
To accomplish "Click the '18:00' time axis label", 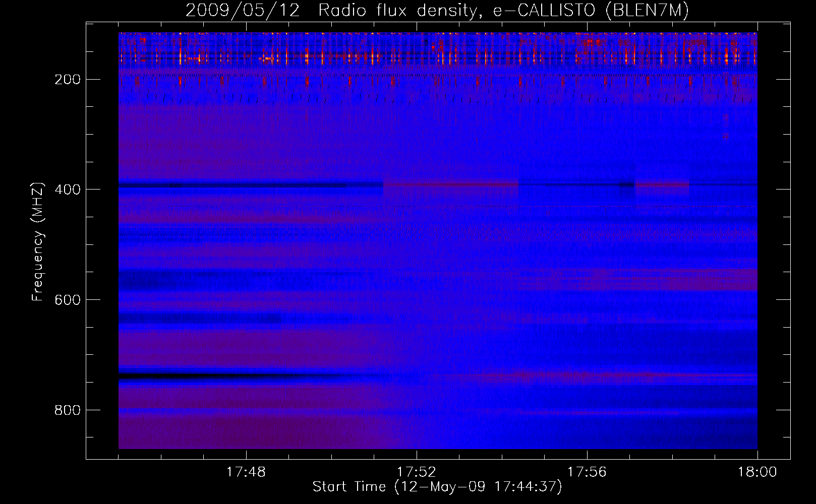I will pos(757,472).
